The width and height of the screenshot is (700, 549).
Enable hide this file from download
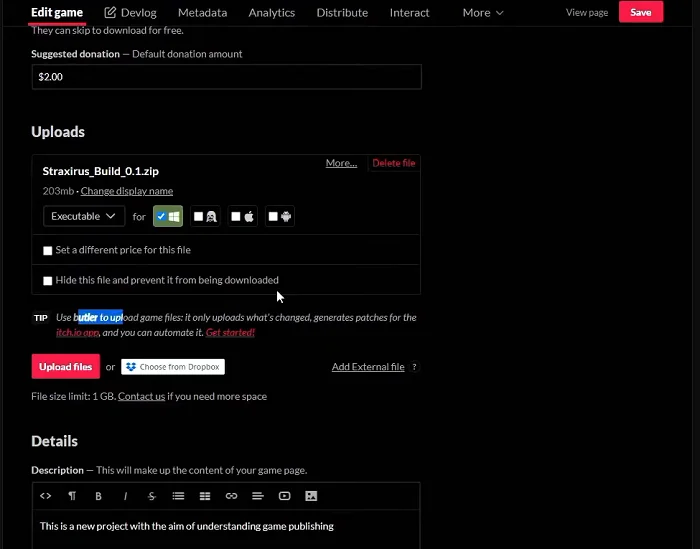click(48, 281)
